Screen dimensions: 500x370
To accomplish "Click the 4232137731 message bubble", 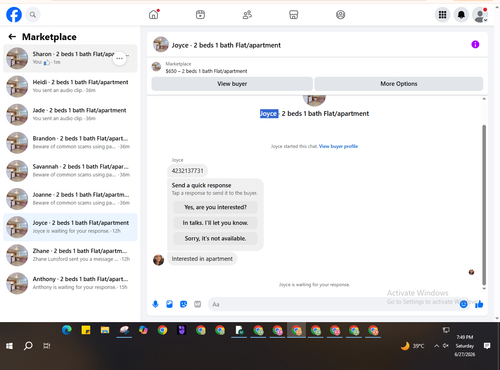I will click(x=187, y=171).
